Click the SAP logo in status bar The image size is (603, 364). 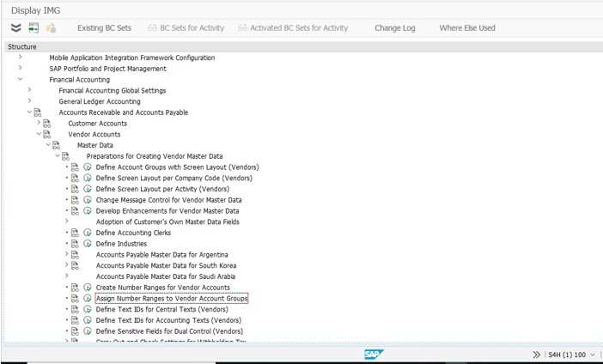click(374, 355)
